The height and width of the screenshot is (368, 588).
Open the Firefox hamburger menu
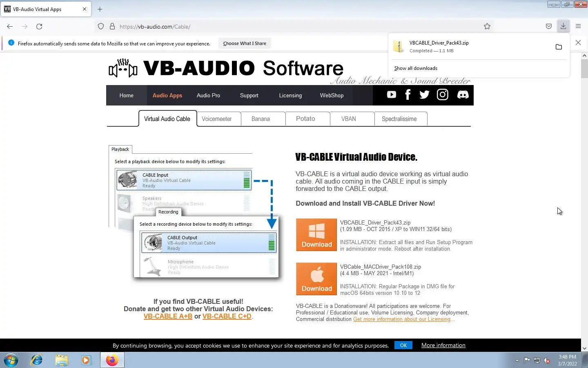[578, 26]
